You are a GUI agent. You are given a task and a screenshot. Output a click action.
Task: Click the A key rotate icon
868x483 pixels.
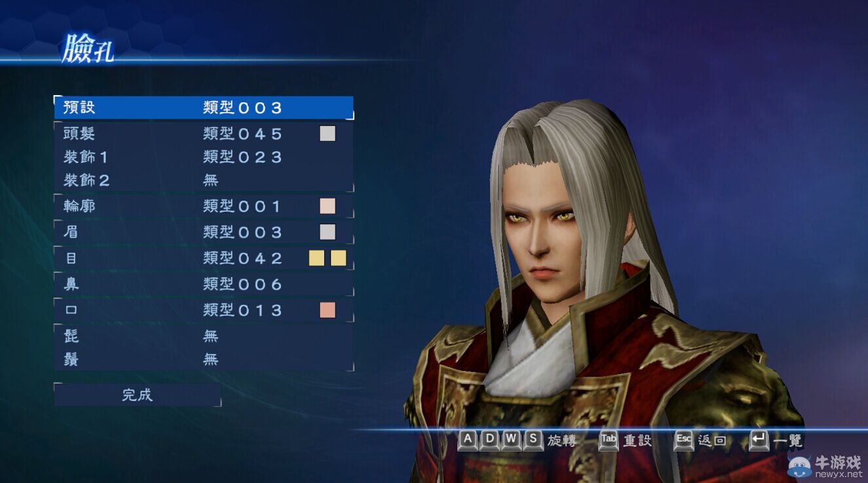468,440
